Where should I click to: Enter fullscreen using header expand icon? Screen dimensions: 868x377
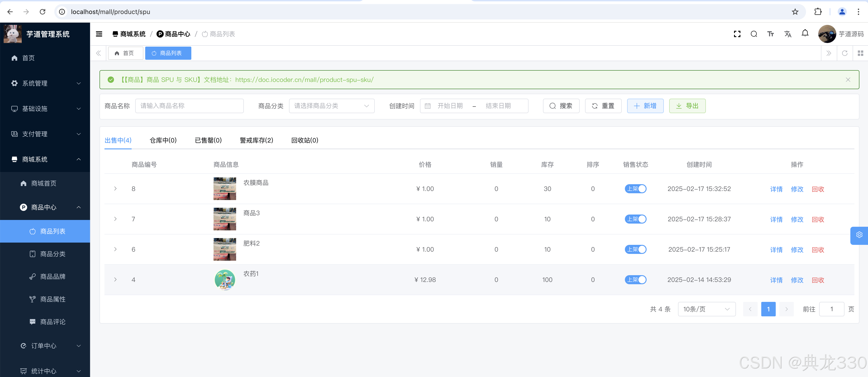click(737, 34)
